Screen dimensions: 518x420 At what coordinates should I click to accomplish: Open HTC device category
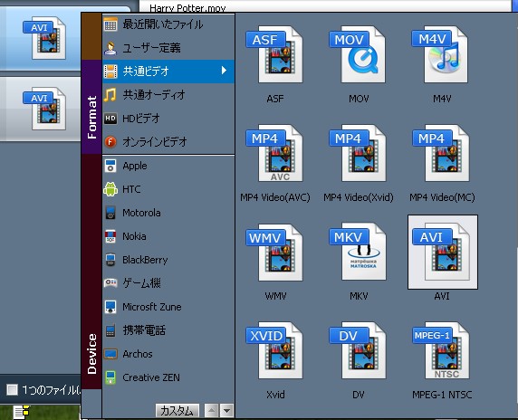coord(168,189)
